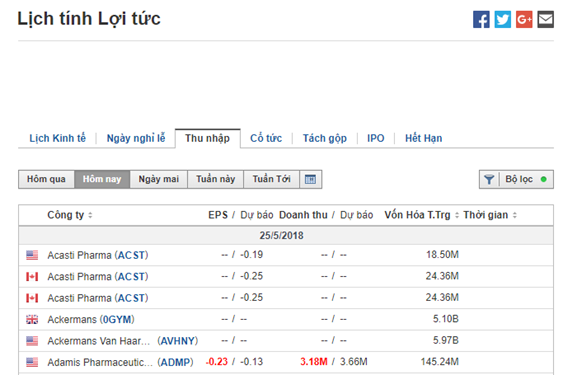
Task: Open the Ackermans (0GYM) company link
Action: click(x=91, y=319)
